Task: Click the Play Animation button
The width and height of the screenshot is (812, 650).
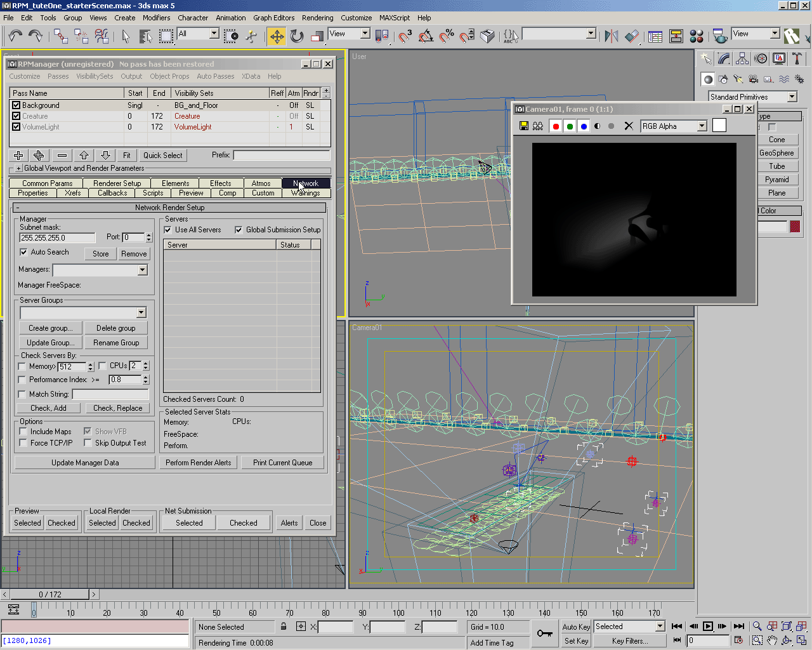Action: (x=708, y=627)
